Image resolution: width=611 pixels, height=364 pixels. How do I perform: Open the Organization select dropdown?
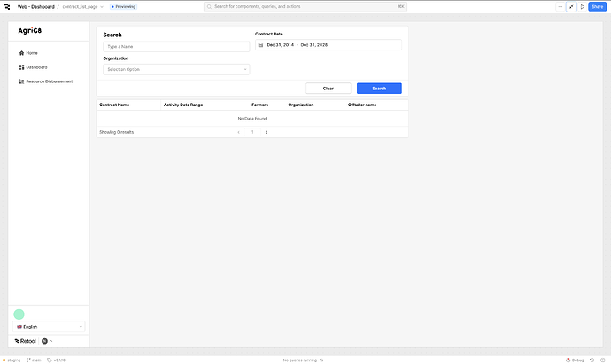click(176, 69)
